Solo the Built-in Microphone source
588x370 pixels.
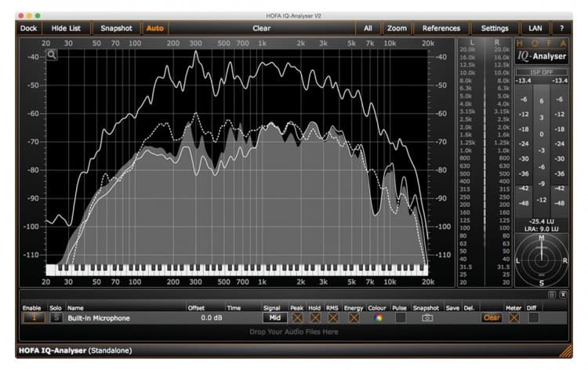[56, 318]
